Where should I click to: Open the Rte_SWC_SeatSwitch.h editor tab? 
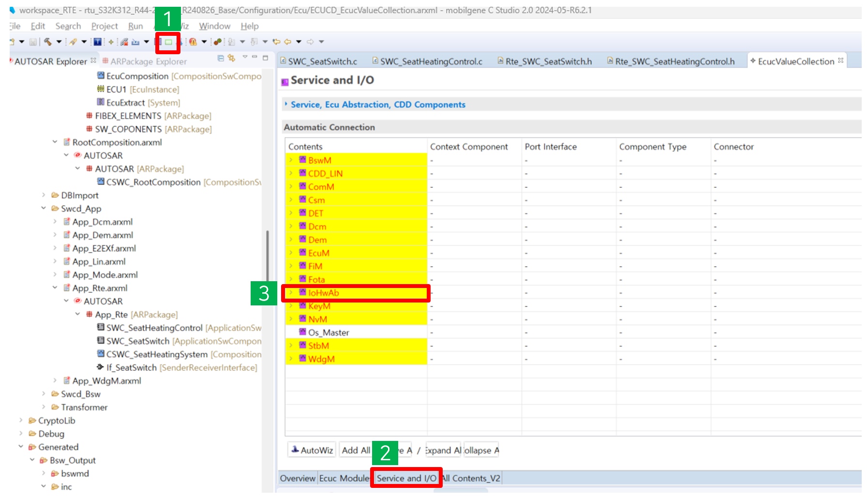(548, 61)
